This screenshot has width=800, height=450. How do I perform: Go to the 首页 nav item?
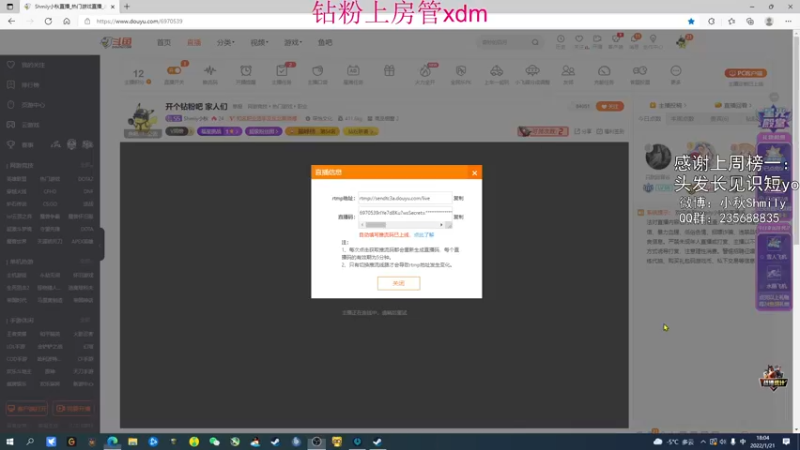[164, 42]
